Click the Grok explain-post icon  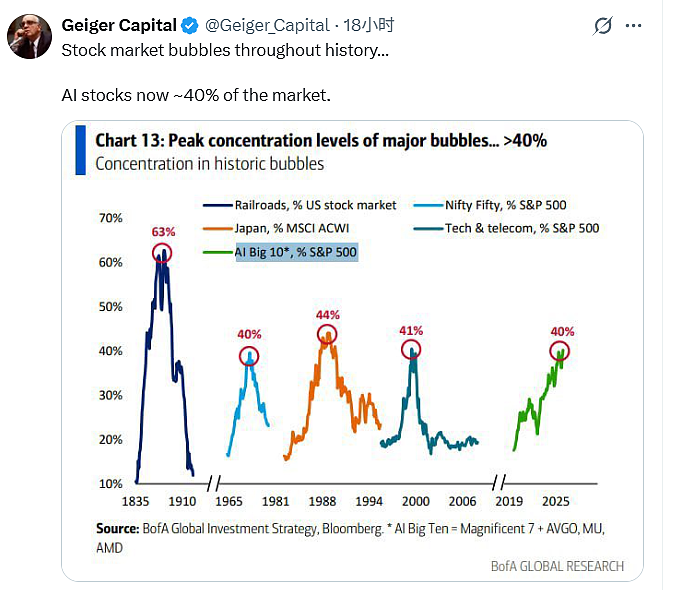click(x=602, y=26)
